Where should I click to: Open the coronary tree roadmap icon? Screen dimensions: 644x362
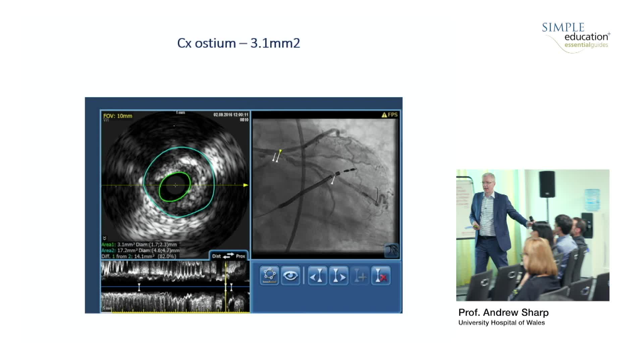point(391,250)
